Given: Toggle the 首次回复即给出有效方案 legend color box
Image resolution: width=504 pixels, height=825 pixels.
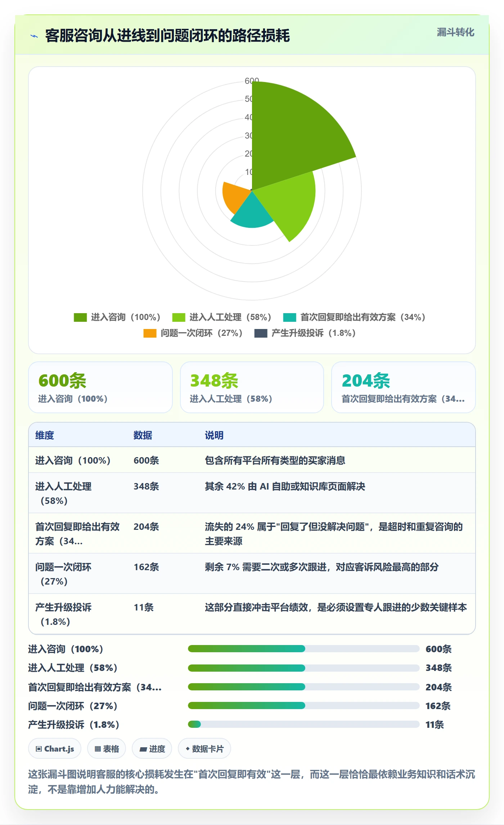Looking at the screenshot, I should pos(289,317).
